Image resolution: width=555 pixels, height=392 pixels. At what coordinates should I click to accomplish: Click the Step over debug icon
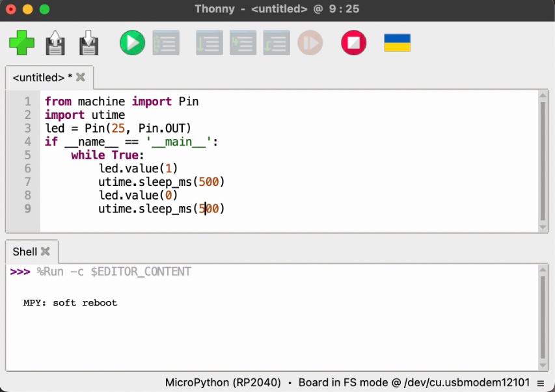tap(210, 43)
